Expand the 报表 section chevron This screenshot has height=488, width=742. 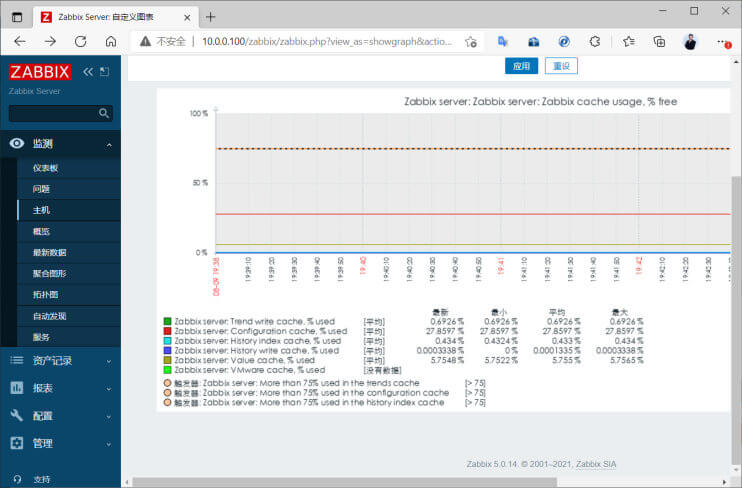(109, 389)
